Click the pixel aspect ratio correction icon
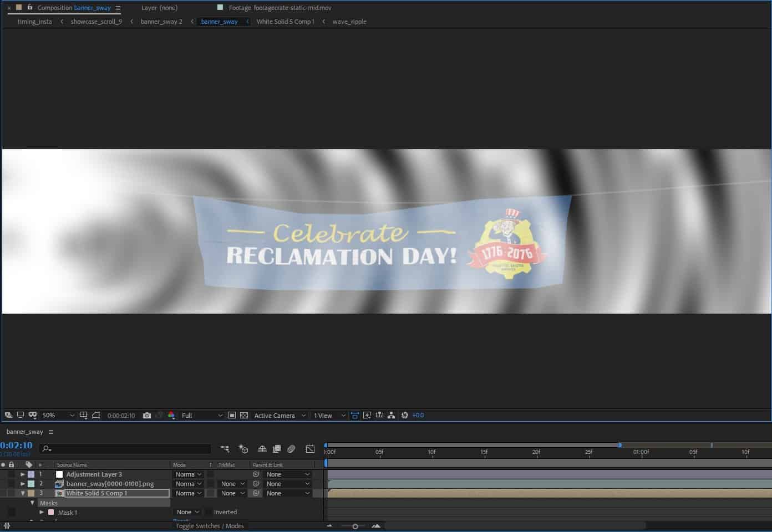The height and width of the screenshot is (532, 772). click(x=355, y=415)
